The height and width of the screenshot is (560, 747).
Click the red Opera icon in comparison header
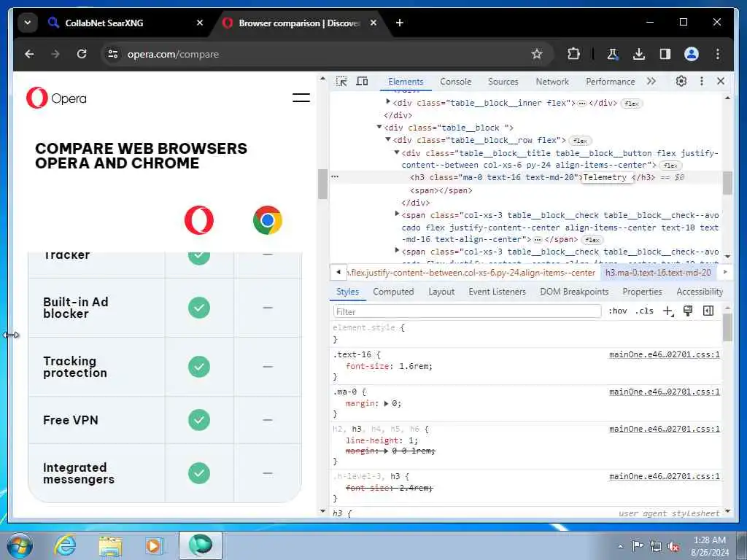click(x=198, y=220)
